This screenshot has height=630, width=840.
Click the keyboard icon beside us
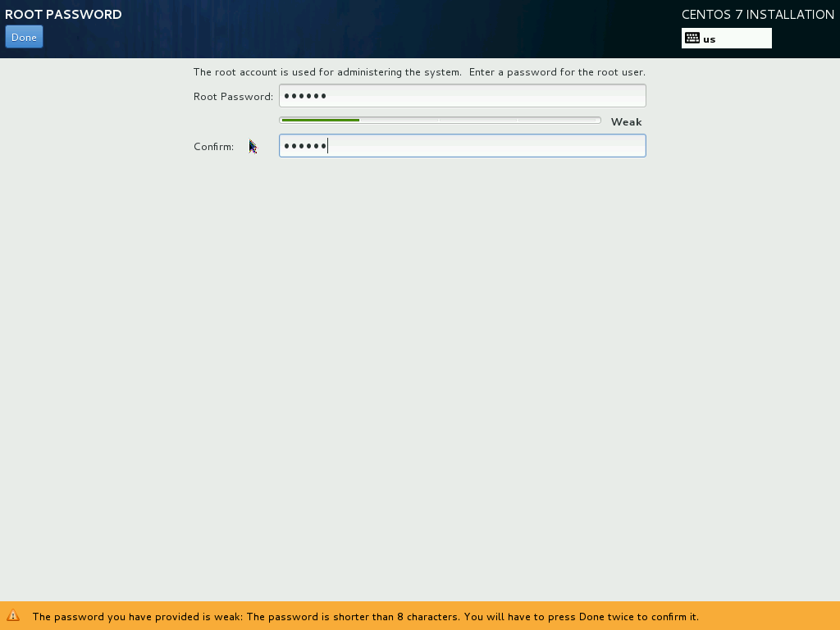(692, 38)
